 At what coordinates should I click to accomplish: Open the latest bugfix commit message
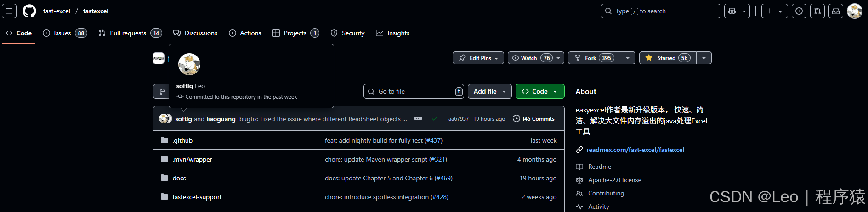point(323,119)
